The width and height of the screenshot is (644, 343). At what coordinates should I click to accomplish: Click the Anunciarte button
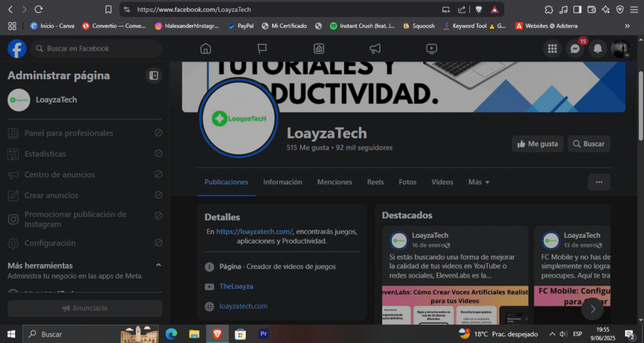point(85,308)
